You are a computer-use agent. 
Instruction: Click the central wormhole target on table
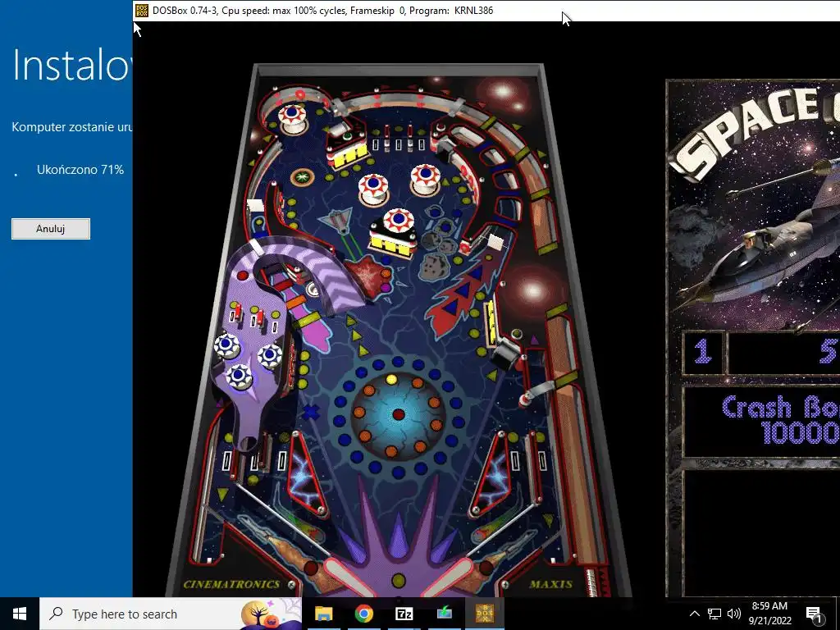click(399, 414)
